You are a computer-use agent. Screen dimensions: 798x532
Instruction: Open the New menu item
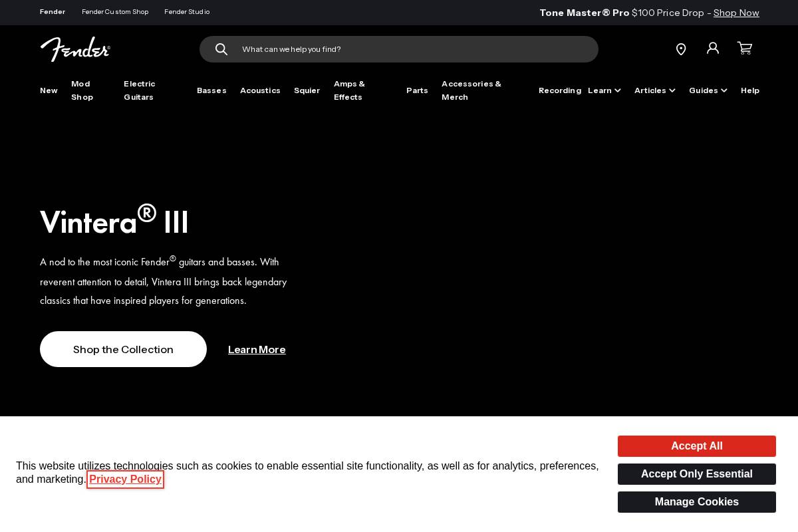pyautogui.click(x=49, y=90)
